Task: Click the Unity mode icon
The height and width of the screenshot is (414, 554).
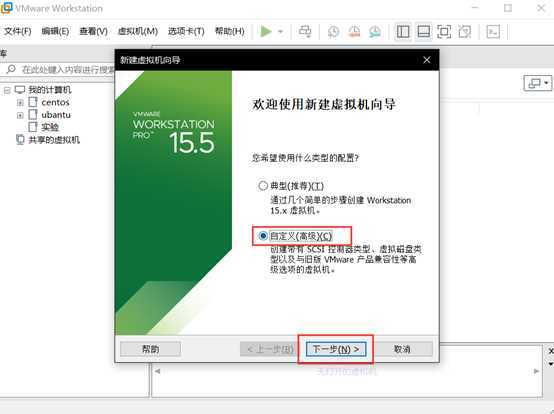Action: (465, 32)
